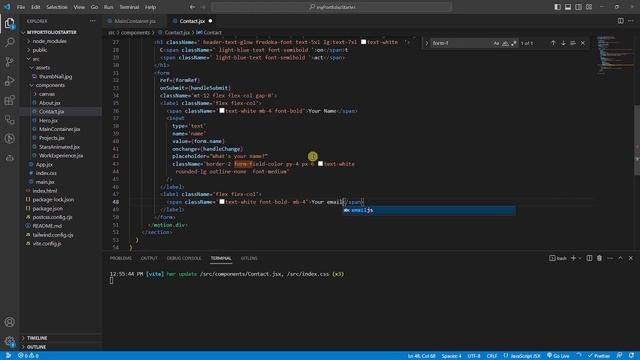Toggle secondary side bar layout icon
Image resolution: width=640 pixels, height=360 pixels.
(578, 7)
